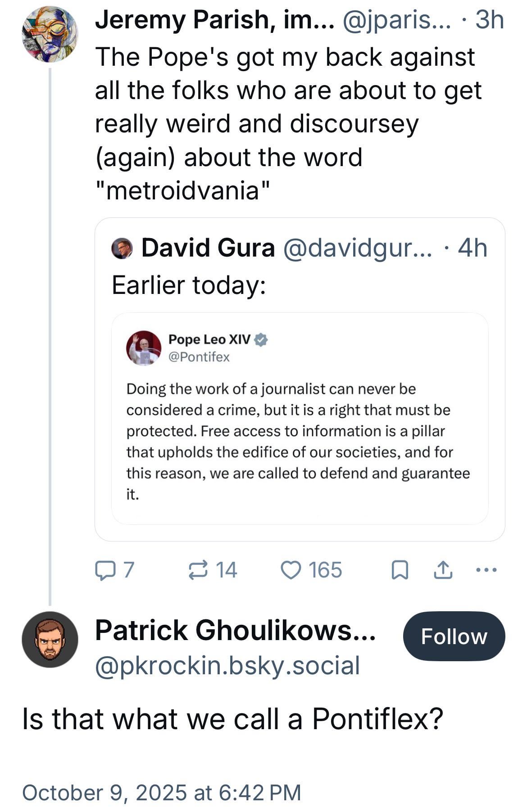The image size is (527, 812).
Task: Open Jeremy Parish's profile avatar
Action: coord(50,34)
